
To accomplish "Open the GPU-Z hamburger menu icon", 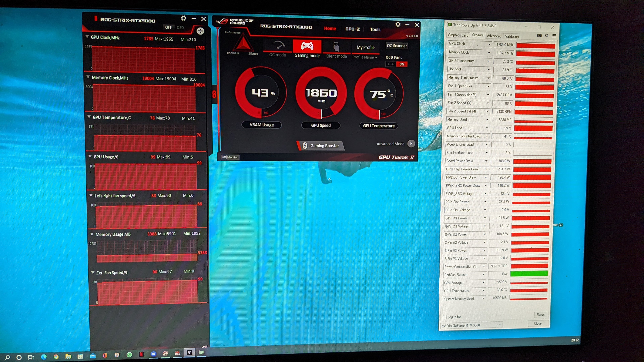I will [554, 36].
